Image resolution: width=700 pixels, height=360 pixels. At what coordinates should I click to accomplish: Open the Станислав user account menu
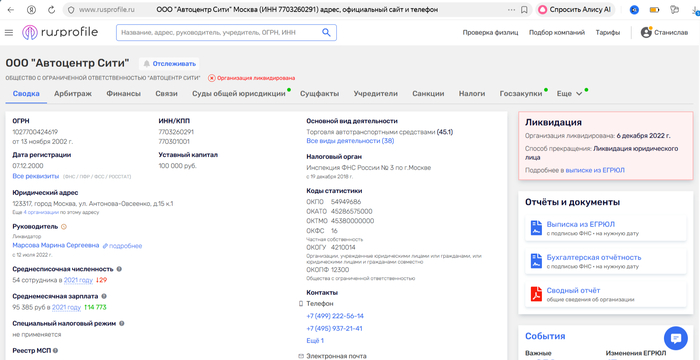pos(664,32)
